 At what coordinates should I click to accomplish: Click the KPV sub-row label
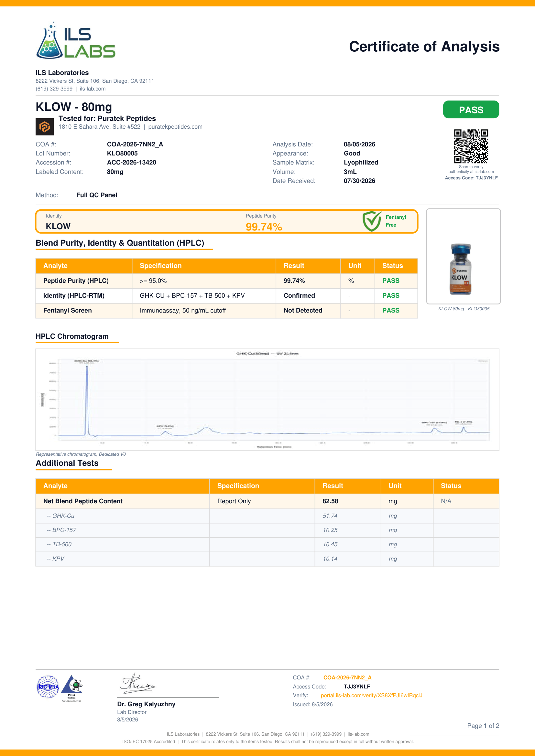click(x=56, y=559)
